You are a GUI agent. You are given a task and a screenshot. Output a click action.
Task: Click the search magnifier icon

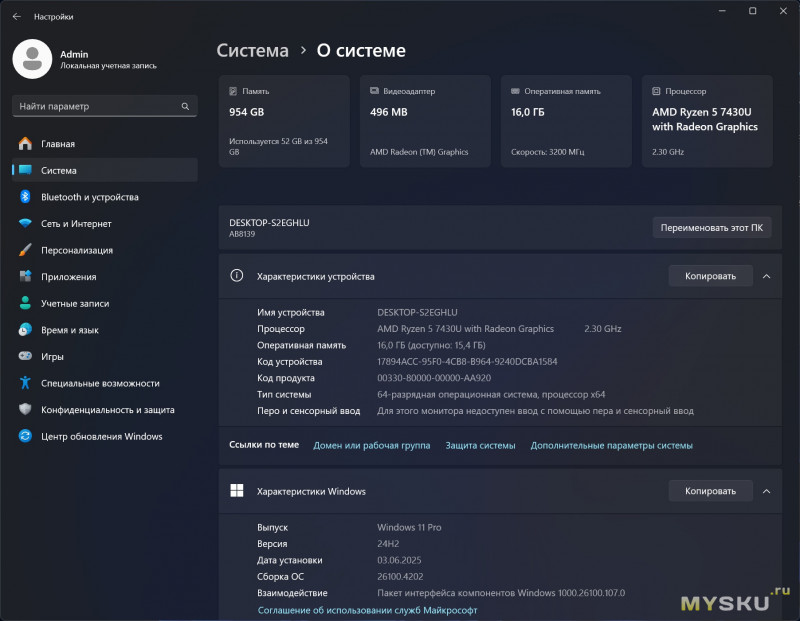tap(185, 106)
